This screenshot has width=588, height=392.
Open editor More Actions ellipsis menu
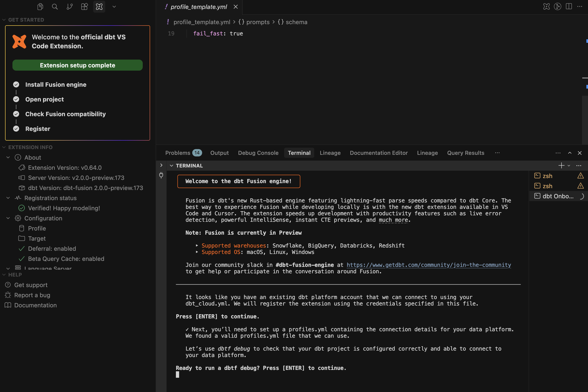579,6
